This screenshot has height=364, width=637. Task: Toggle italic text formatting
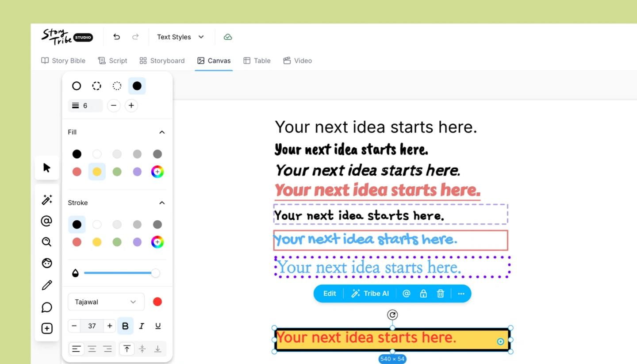142,326
